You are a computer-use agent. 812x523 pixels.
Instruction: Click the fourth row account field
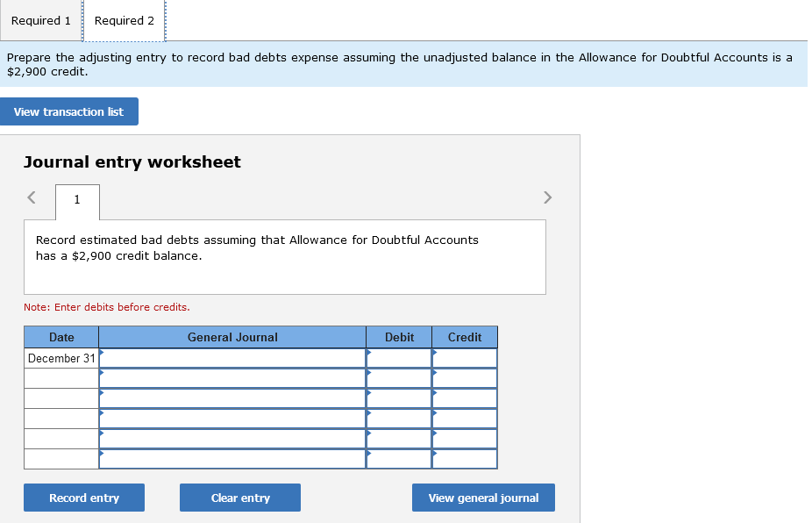click(x=232, y=418)
